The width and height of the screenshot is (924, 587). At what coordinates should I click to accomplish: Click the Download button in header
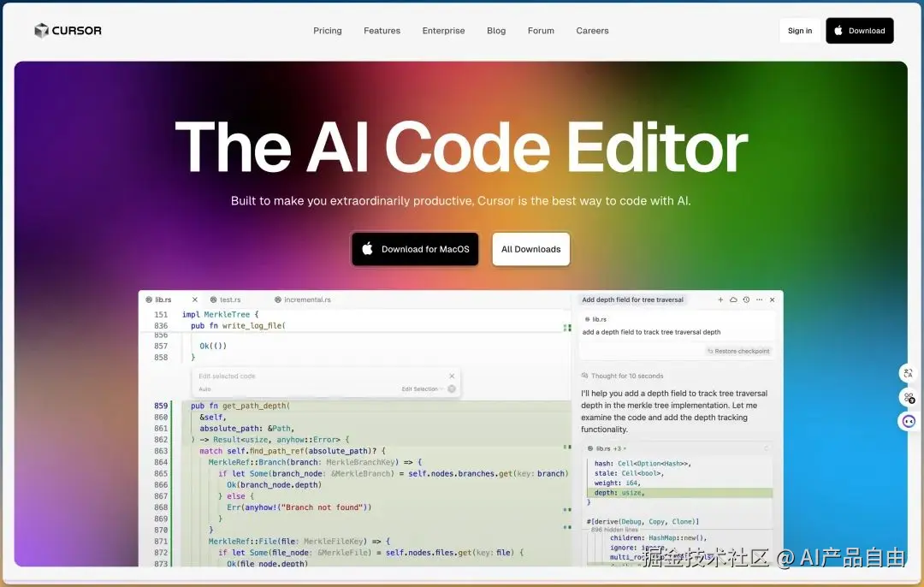pyautogui.click(x=860, y=31)
